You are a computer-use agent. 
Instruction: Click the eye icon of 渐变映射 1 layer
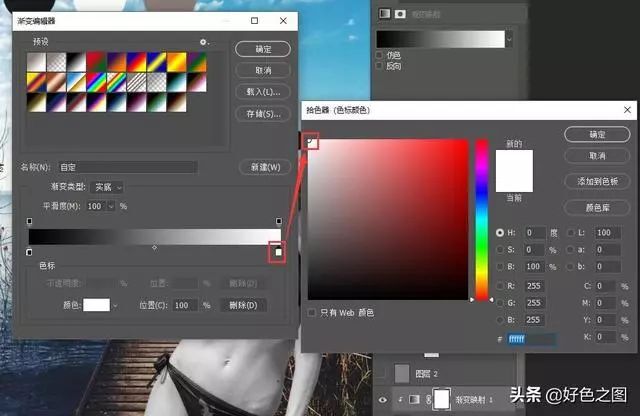pyautogui.click(x=382, y=399)
